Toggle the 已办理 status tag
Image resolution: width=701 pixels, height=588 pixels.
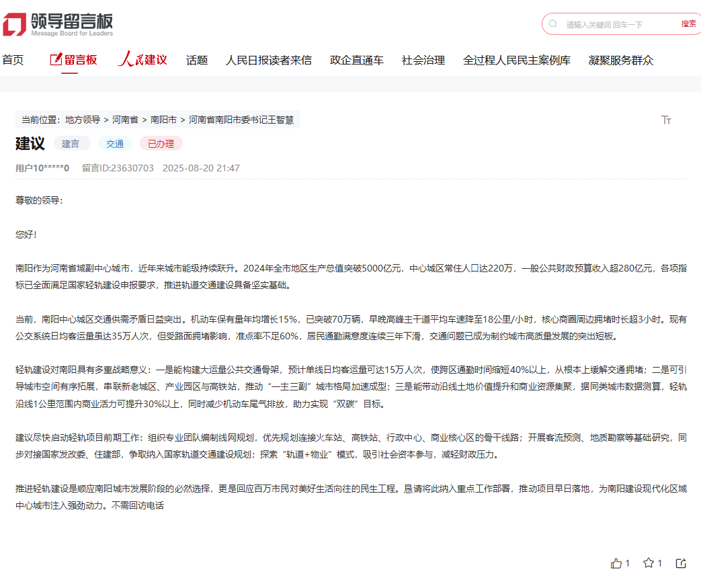point(161,143)
